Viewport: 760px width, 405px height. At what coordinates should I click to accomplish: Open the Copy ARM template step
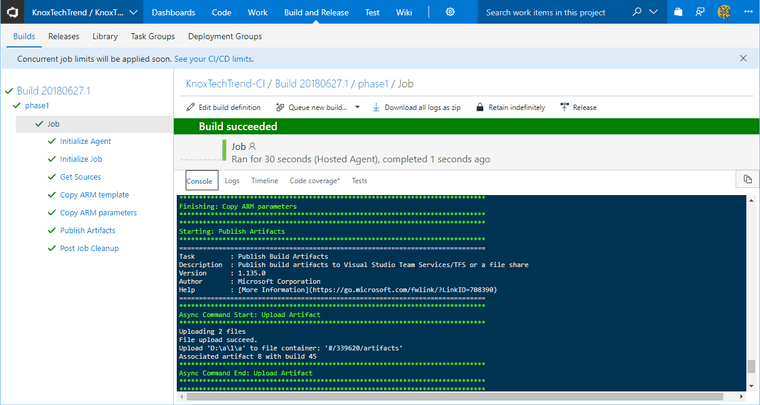(95, 195)
